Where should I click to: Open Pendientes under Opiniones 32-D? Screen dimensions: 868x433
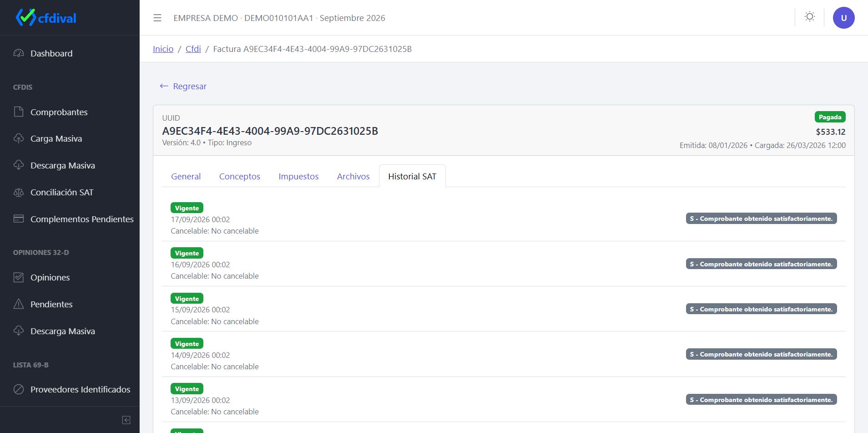click(70, 304)
